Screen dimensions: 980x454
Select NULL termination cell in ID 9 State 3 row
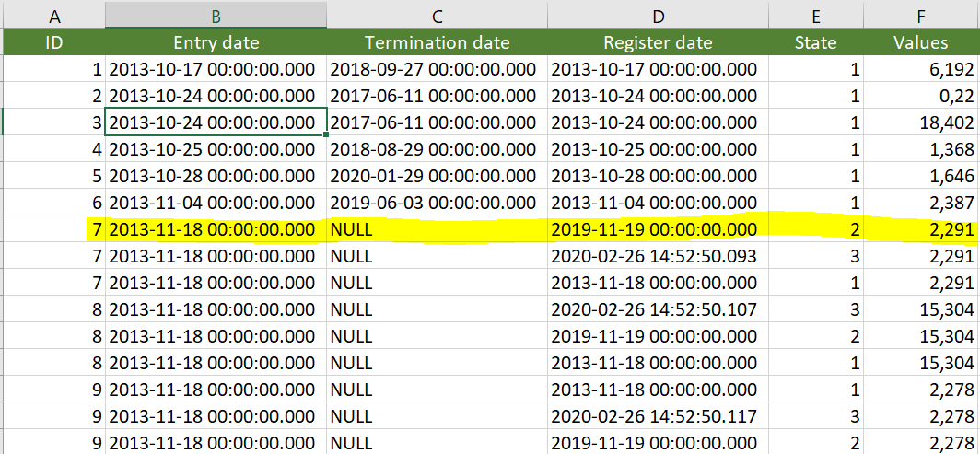(x=437, y=415)
